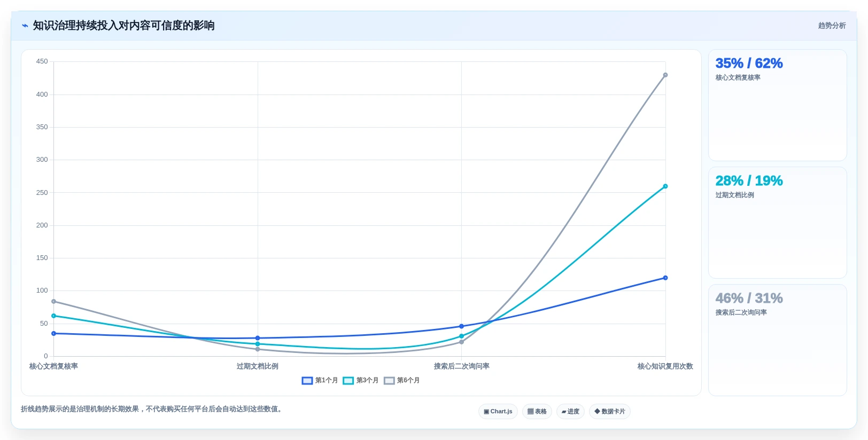868x440 pixels.
Task: Click the chart title 知识治理持续投入对内容可信度的影响
Action: click(x=123, y=26)
